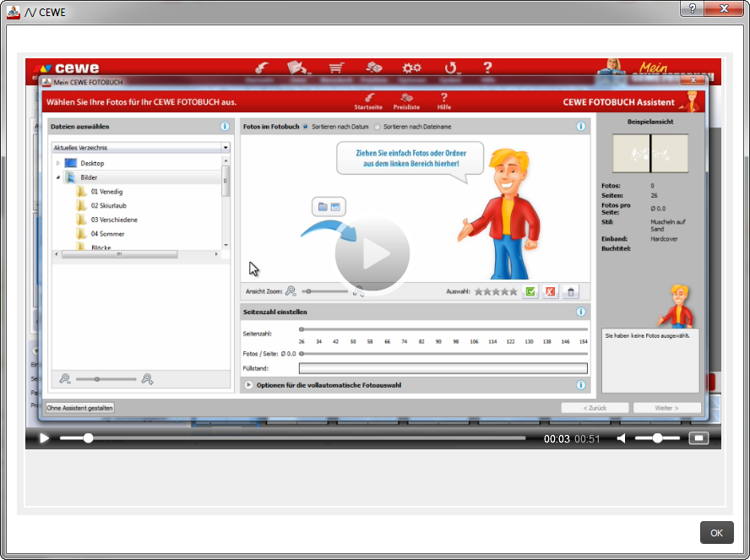Screen dimensions: 750x560
Task: Mute the video with the speaker icon
Action: tap(622, 438)
